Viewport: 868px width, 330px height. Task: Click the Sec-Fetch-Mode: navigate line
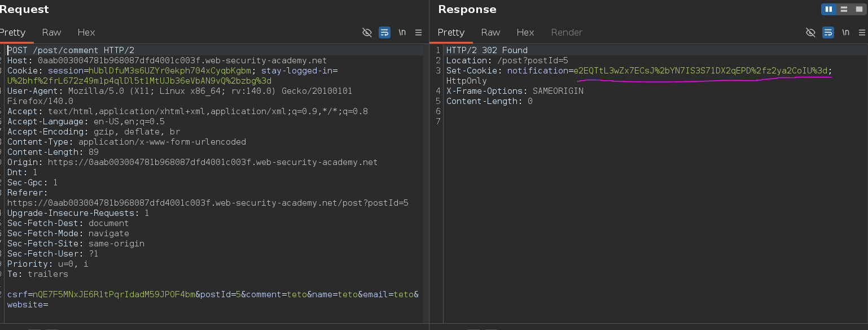pyautogui.click(x=68, y=233)
